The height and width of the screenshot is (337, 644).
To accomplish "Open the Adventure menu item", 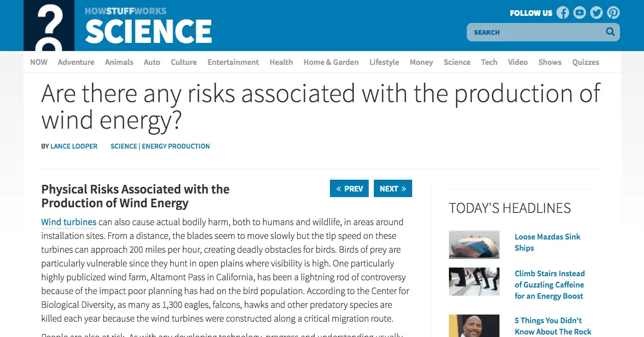I will [76, 62].
